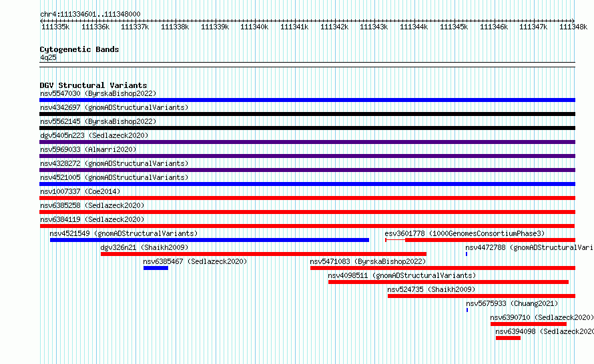Click the DGV Structural Variants track title
The height and width of the screenshot is (364, 594).
pos(93,85)
